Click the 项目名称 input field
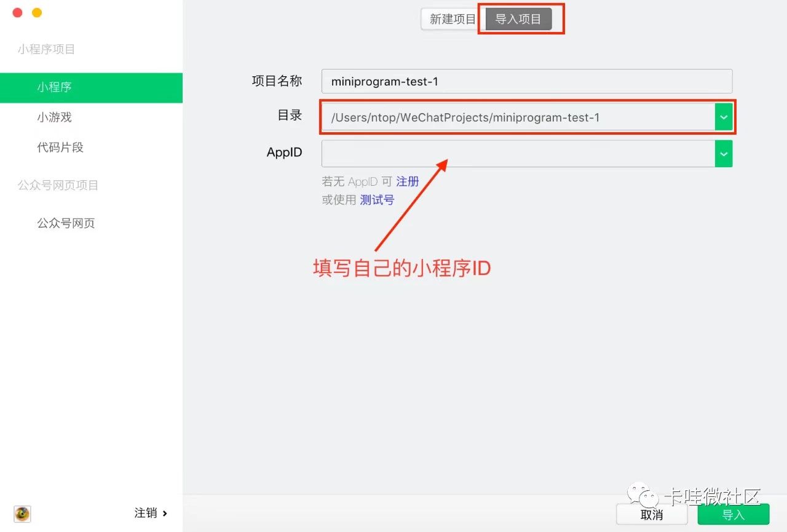Viewport: 787px width, 532px height. (x=527, y=81)
